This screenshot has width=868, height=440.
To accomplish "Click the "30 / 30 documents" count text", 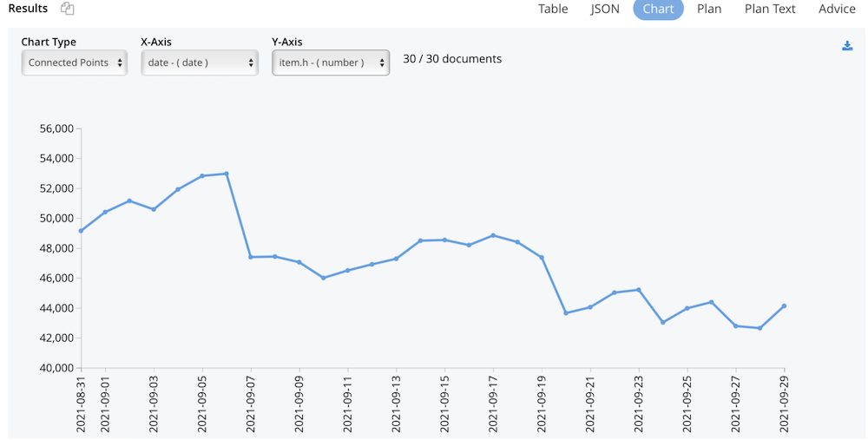I will pyautogui.click(x=452, y=59).
